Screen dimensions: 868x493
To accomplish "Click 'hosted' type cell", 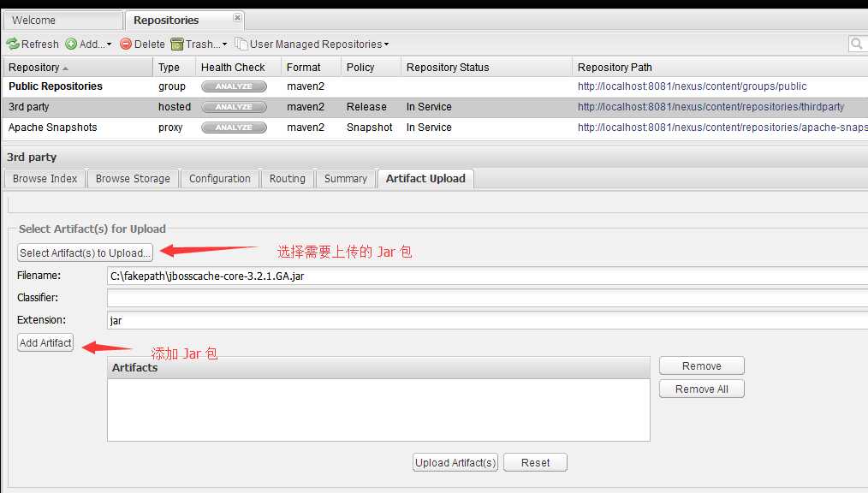I will pyautogui.click(x=175, y=107).
